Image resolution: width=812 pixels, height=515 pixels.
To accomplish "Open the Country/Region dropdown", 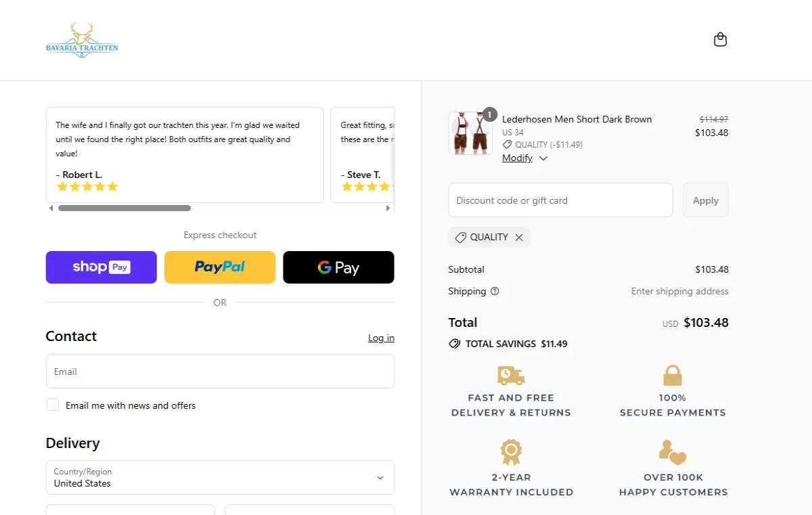I will click(x=220, y=478).
